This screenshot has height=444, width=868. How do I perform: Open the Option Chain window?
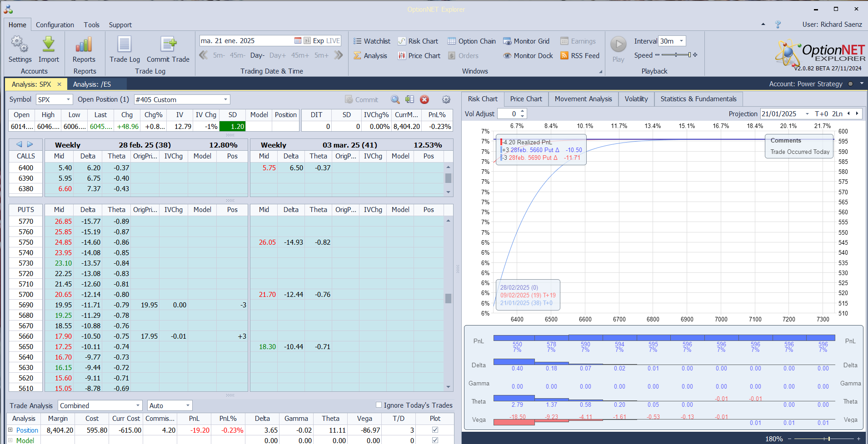click(472, 41)
